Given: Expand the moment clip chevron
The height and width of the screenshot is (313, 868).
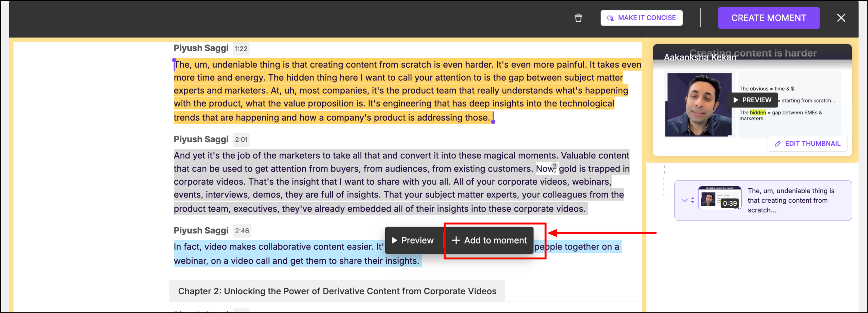Looking at the screenshot, I should click(684, 200).
